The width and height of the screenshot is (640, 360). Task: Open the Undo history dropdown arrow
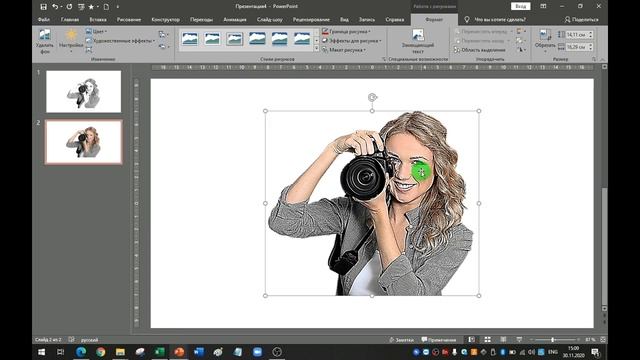pos(61,7)
